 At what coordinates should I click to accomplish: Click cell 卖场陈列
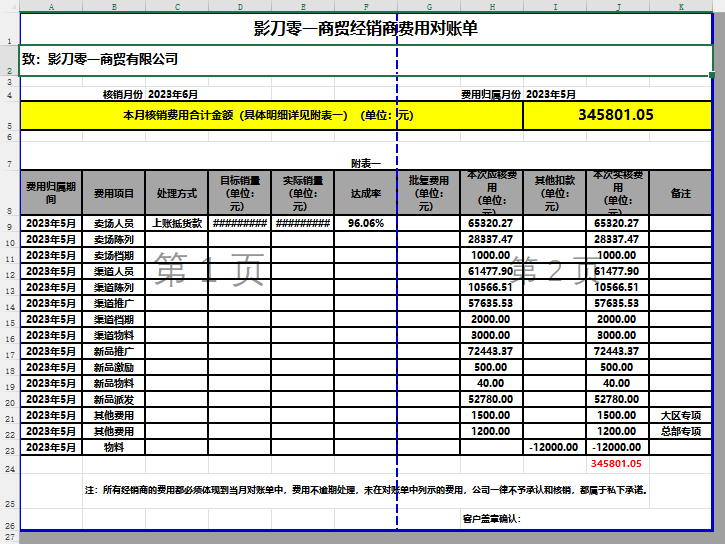114,239
